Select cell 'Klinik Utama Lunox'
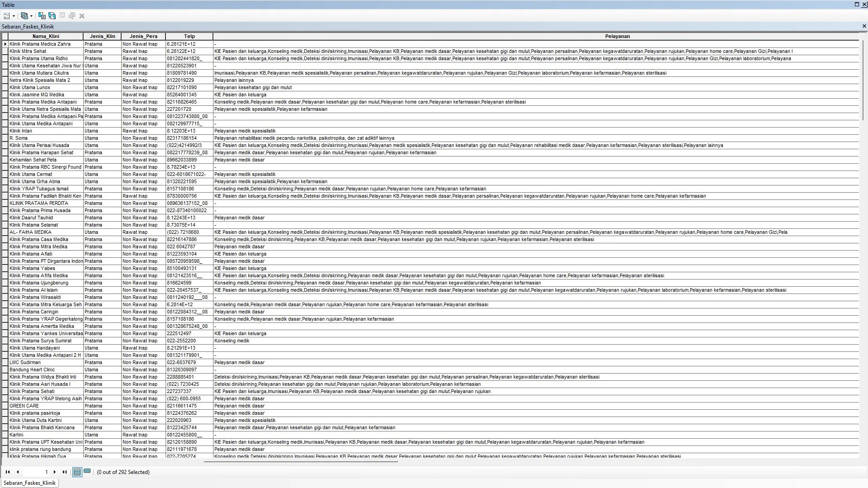The width and height of the screenshot is (868, 488). click(46, 87)
